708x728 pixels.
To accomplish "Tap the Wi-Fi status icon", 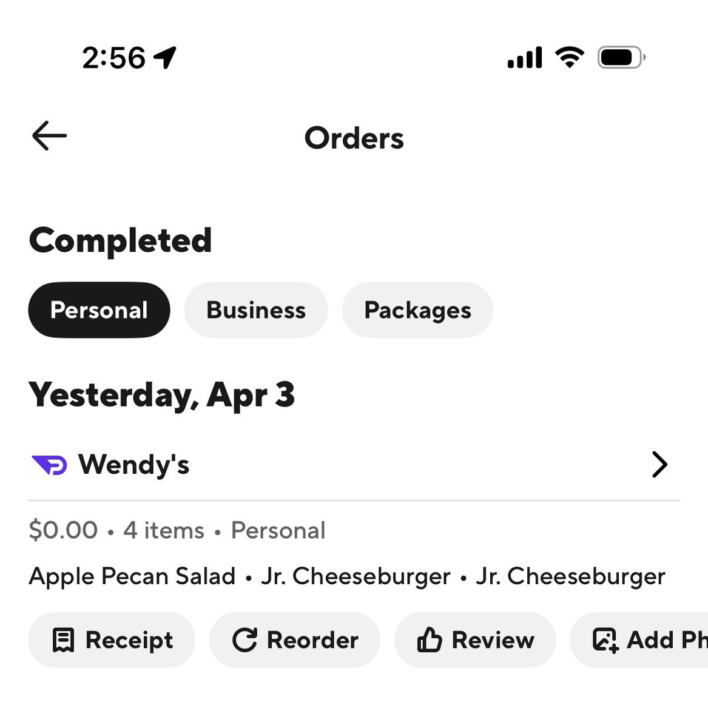I will click(569, 58).
